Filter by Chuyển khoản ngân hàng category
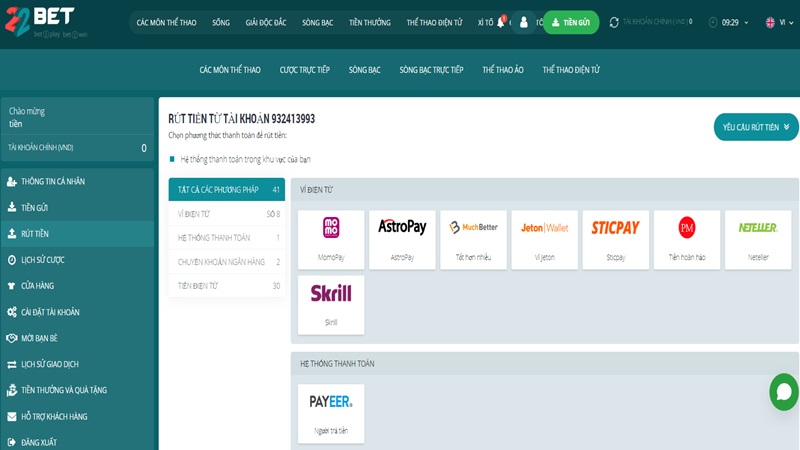 click(227, 262)
